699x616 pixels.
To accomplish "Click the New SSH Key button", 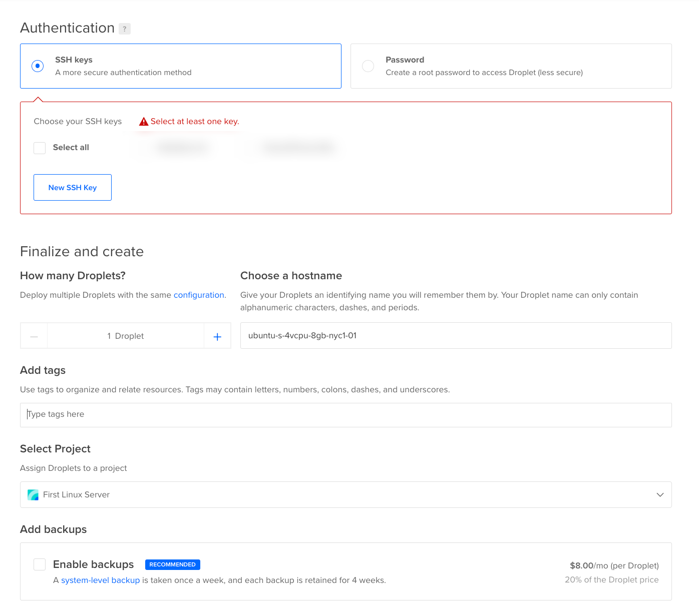I will pyautogui.click(x=73, y=188).
